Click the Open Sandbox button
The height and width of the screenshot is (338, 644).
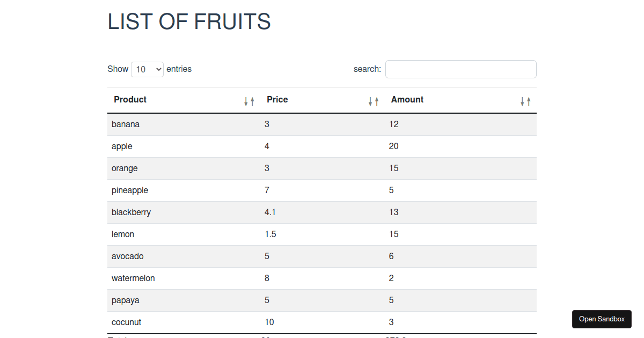pos(602,319)
